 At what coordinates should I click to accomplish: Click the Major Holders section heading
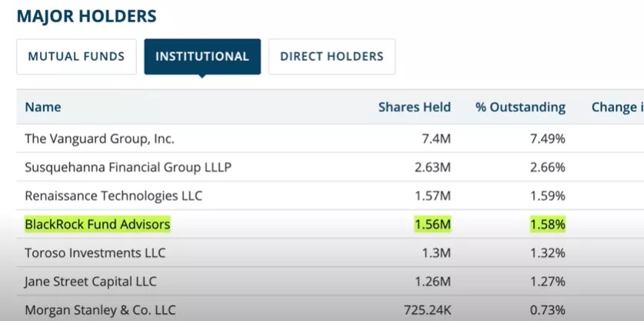click(x=86, y=15)
